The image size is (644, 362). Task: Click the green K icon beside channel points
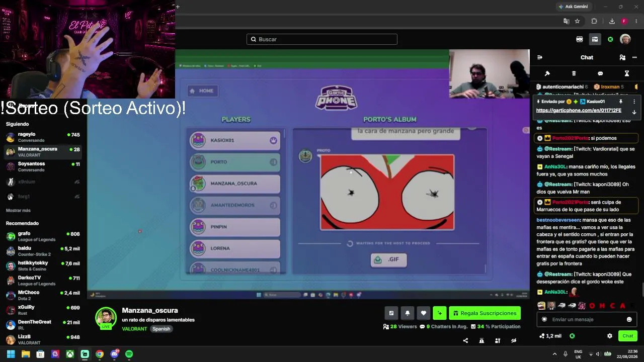pos(572,336)
